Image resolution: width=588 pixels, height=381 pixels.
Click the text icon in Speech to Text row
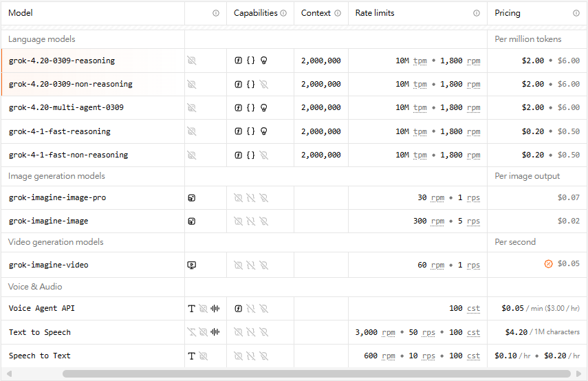click(x=192, y=356)
